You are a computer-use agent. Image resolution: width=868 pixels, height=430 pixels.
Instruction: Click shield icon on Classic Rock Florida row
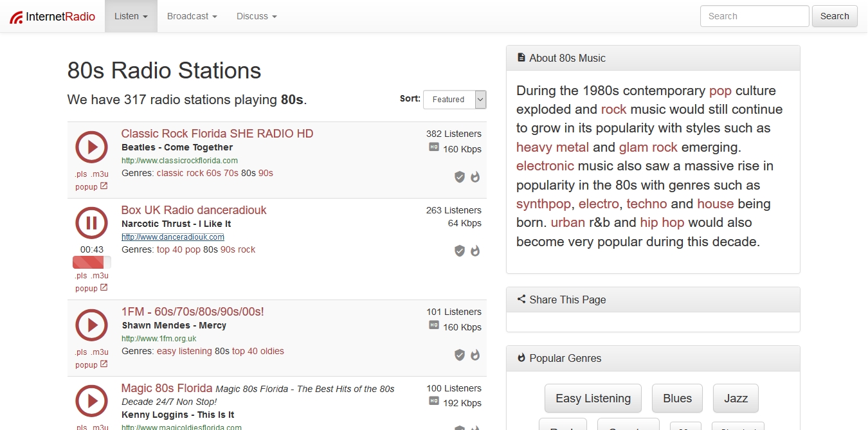460,177
